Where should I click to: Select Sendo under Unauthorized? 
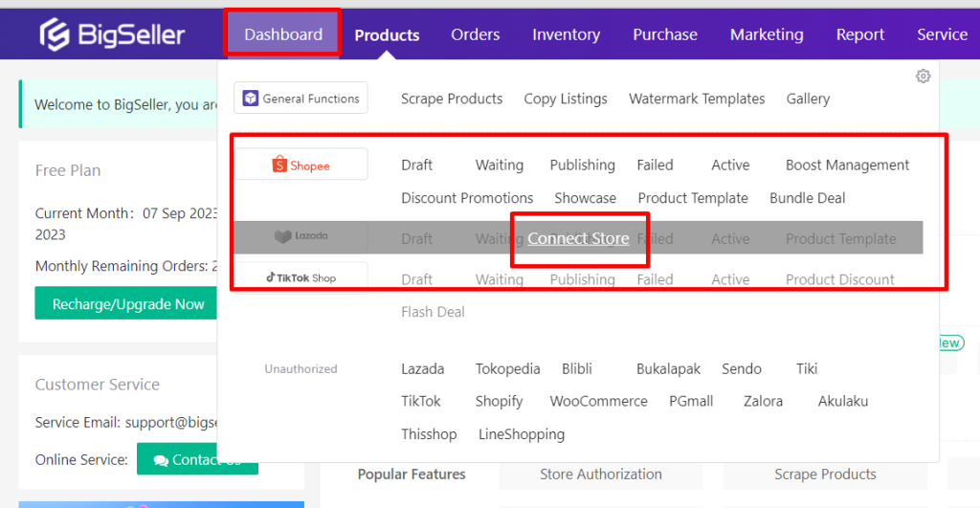click(742, 368)
